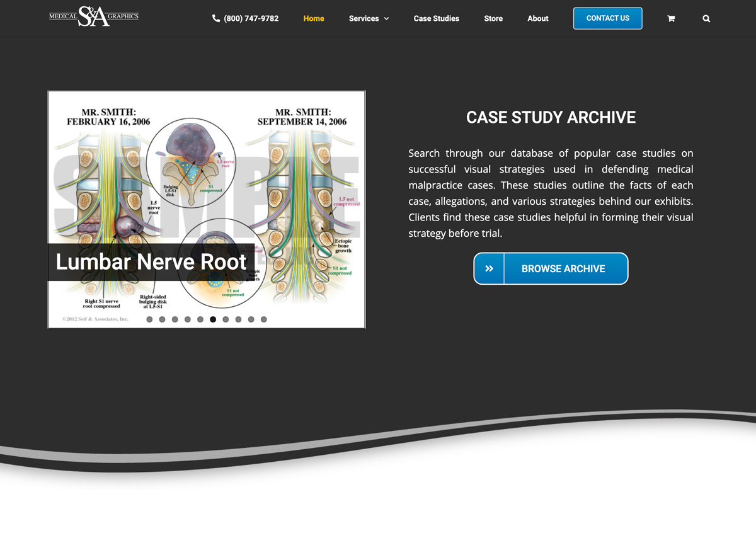756x538 pixels.
Task: Open the Case Studies page
Action: pos(437,18)
